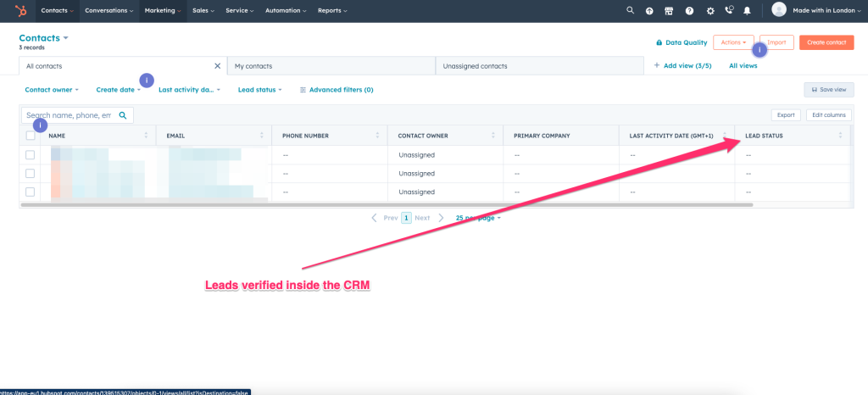Open notifications bell

click(748, 10)
